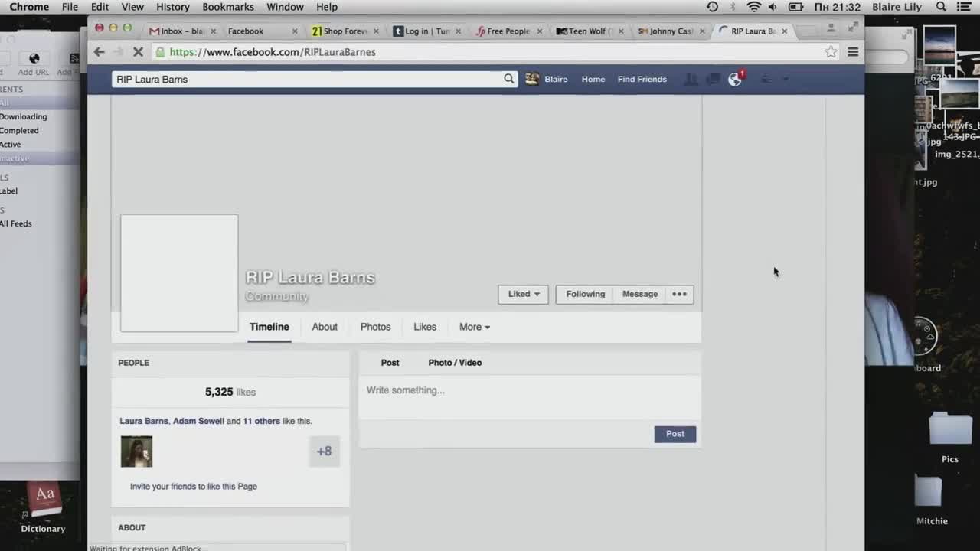Click the +8 more friends tile
This screenshot has width=980, height=551.
click(x=325, y=452)
